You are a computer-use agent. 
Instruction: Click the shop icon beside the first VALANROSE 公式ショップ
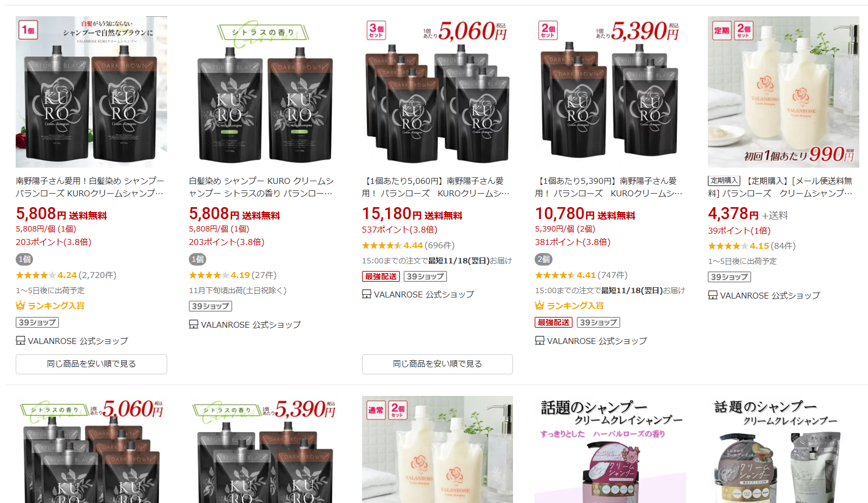pyautogui.click(x=21, y=341)
